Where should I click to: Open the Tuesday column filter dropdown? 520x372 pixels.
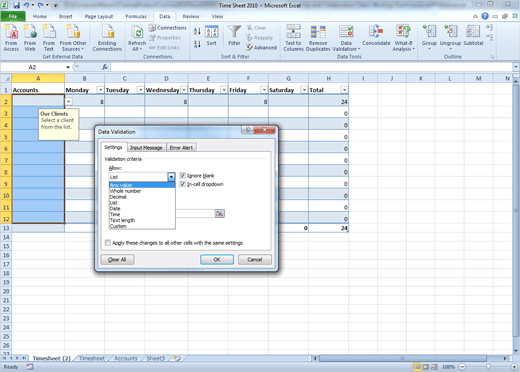140,90
